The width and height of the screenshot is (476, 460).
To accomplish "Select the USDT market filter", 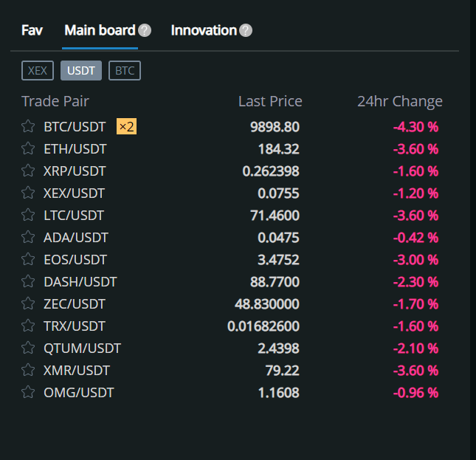I will [81, 71].
